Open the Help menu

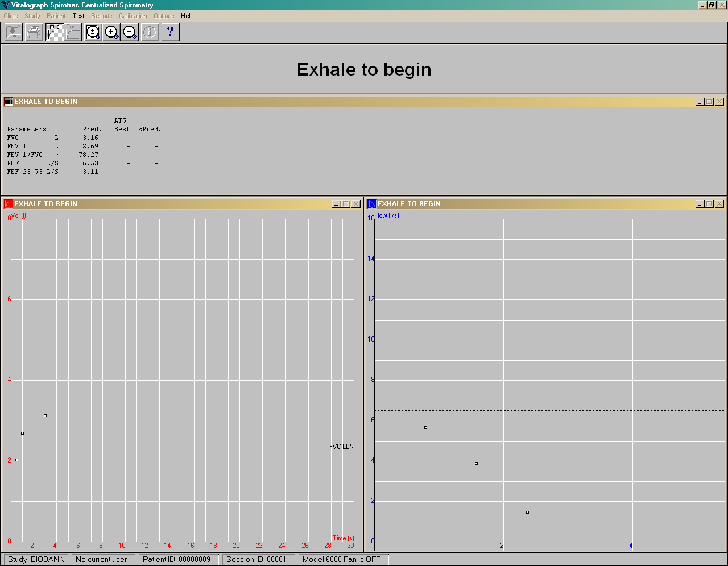coord(187,16)
